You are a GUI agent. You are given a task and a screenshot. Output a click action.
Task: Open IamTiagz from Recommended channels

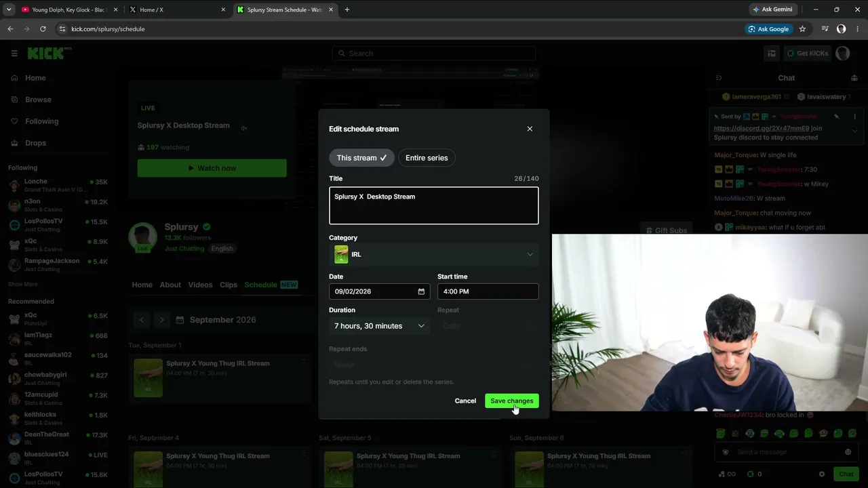(58, 338)
